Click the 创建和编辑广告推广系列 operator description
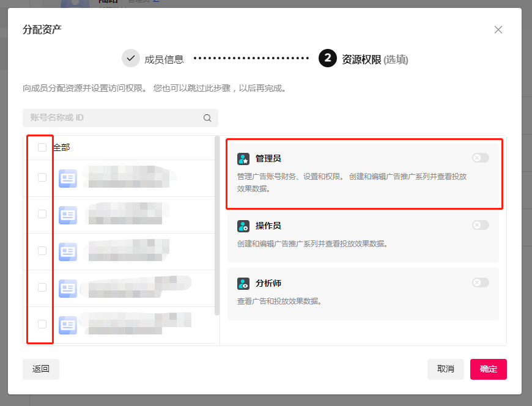 [312, 244]
